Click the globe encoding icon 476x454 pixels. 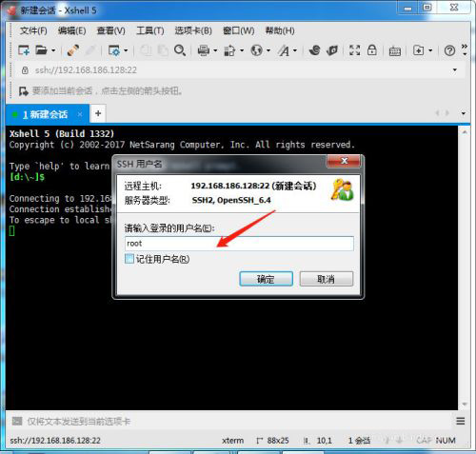(256, 50)
